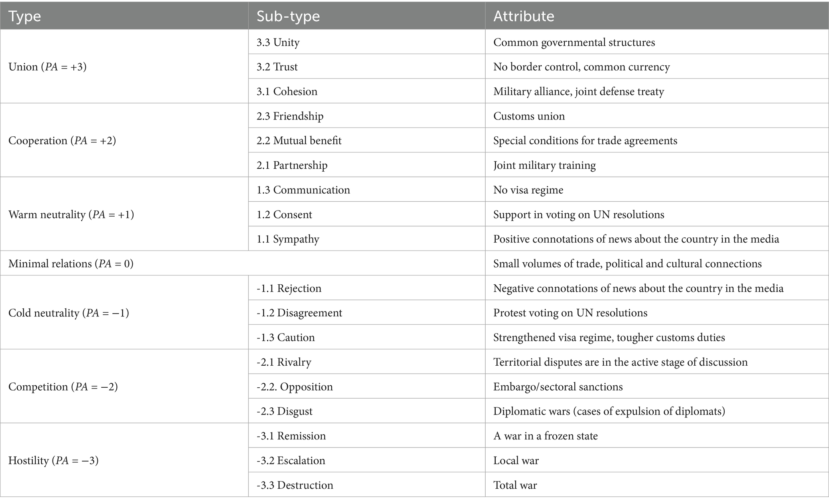Click the Total war attribute cell
Viewport: 829px width, 504px height.
tap(515, 485)
